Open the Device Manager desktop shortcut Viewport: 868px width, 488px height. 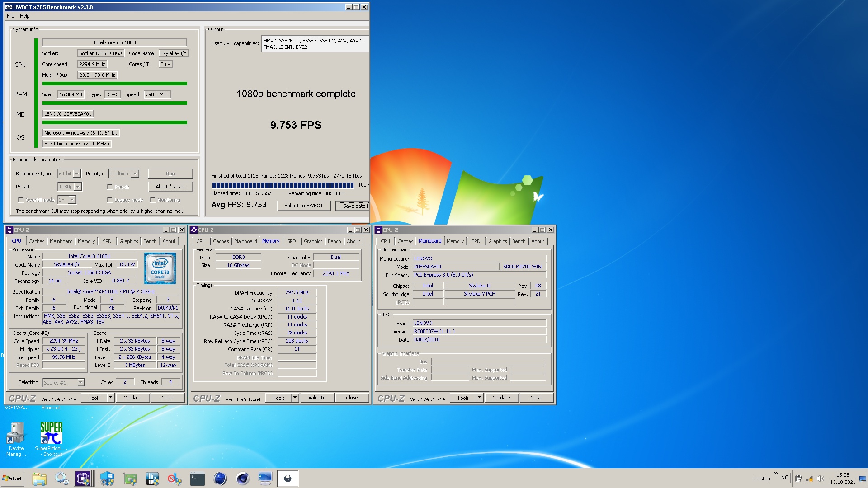[16, 439]
